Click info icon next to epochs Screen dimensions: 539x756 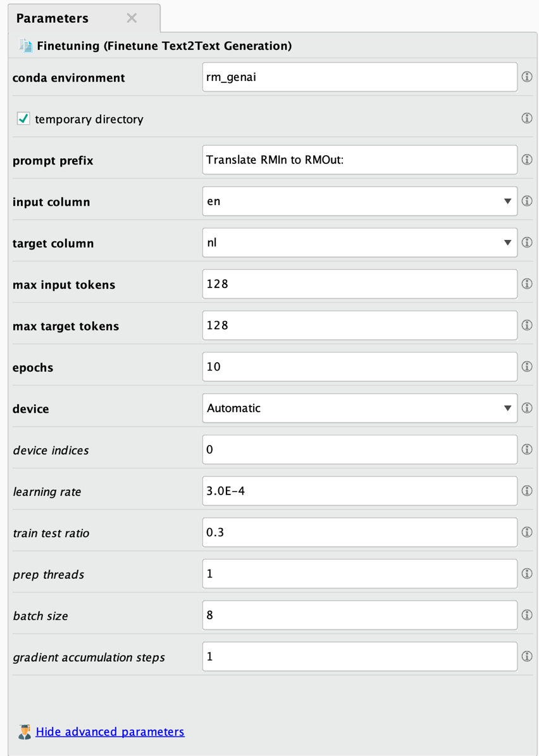(526, 367)
